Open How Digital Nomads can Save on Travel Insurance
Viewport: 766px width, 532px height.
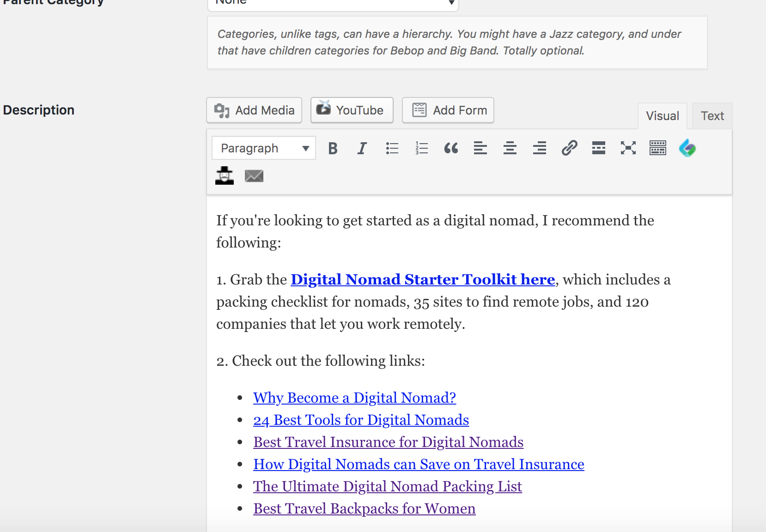click(419, 464)
